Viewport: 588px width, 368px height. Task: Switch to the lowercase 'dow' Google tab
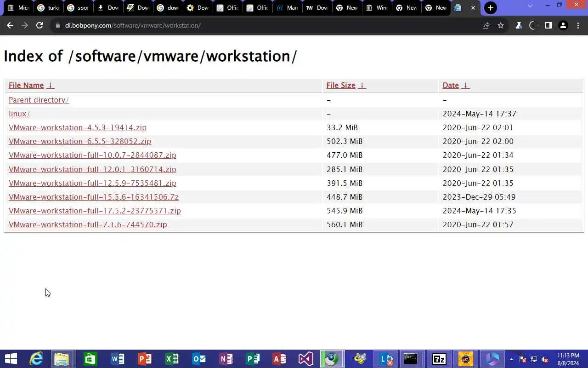click(x=168, y=8)
